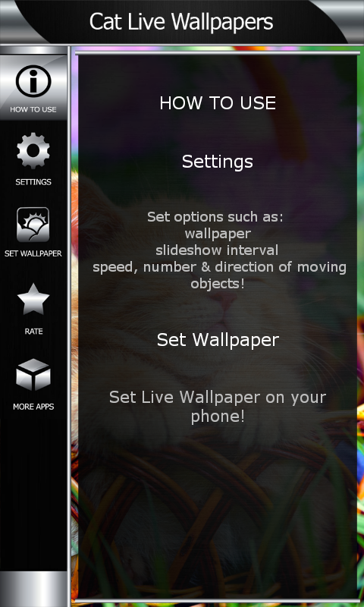
Task: Click the 'speed, number & direction' text line
Action: coord(219,267)
